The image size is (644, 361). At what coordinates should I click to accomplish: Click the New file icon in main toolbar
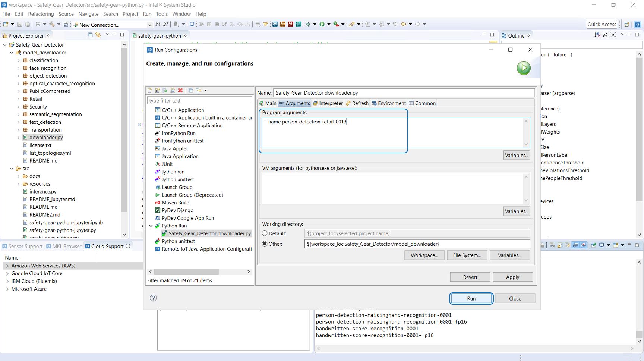coord(6,24)
